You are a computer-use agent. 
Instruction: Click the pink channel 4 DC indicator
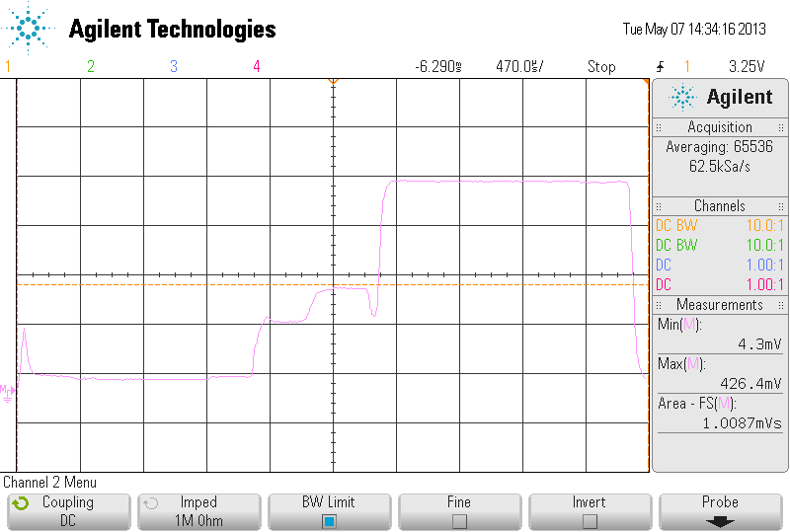click(664, 284)
